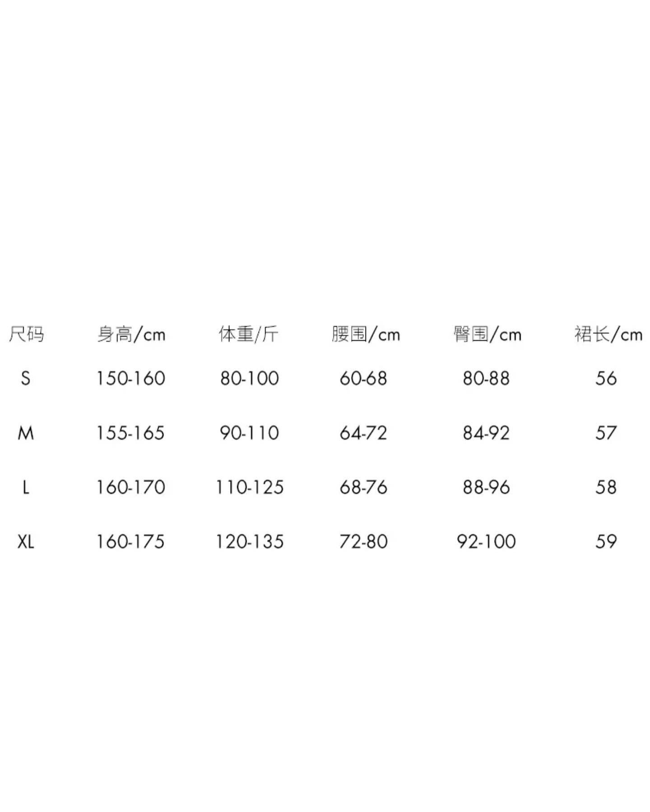Click the 155-165 height value
The height and width of the screenshot is (812, 650).
[130, 433]
